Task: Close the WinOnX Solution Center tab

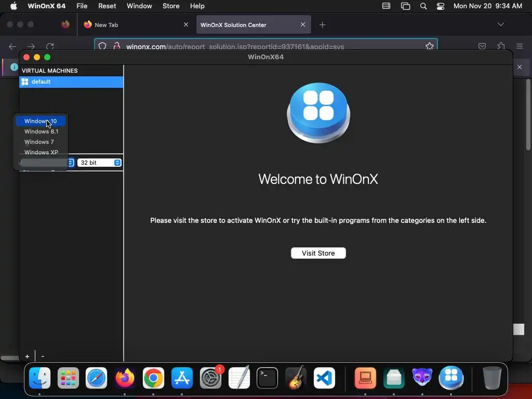Action: [x=303, y=24]
